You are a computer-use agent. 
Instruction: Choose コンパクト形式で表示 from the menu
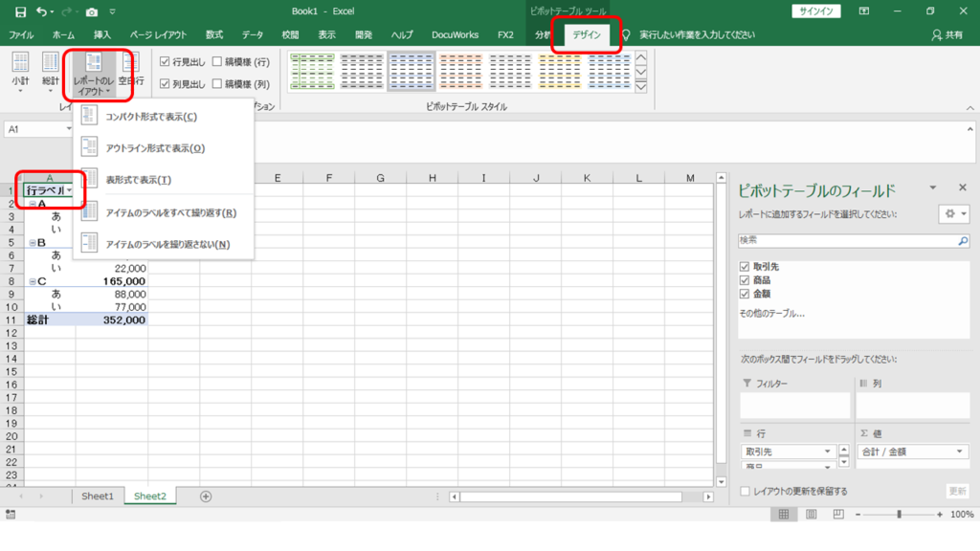[x=163, y=116]
